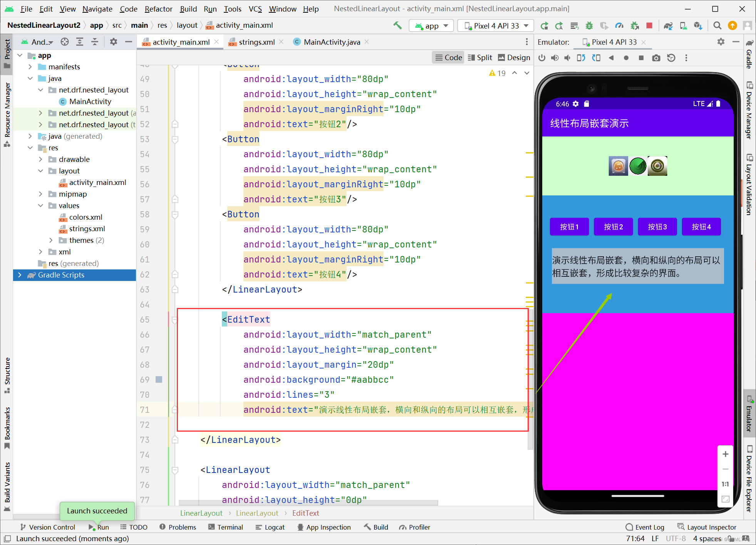Viewport: 756px width, 545px height.
Task: Toggle the Code view mode
Action: [x=448, y=57]
